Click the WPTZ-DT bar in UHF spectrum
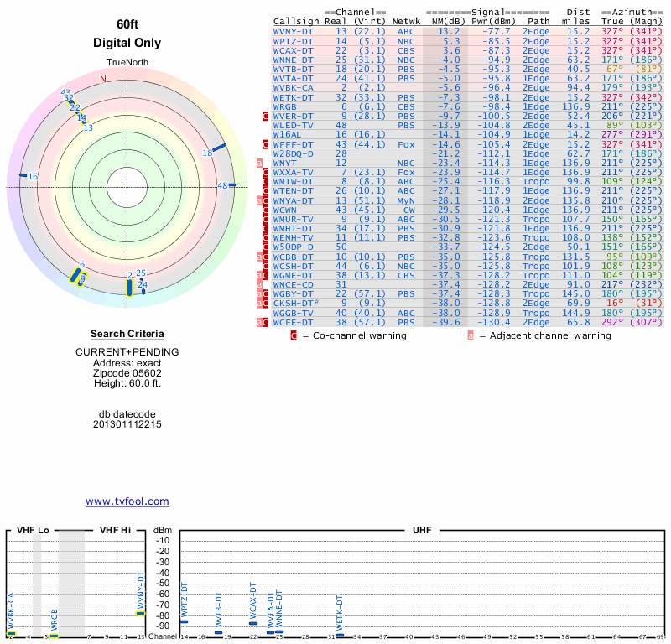 [184, 621]
